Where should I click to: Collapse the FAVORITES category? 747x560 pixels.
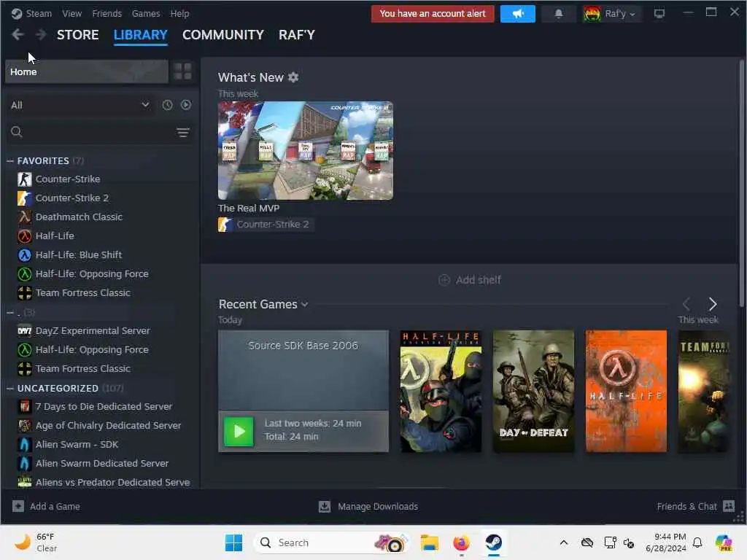(x=10, y=161)
